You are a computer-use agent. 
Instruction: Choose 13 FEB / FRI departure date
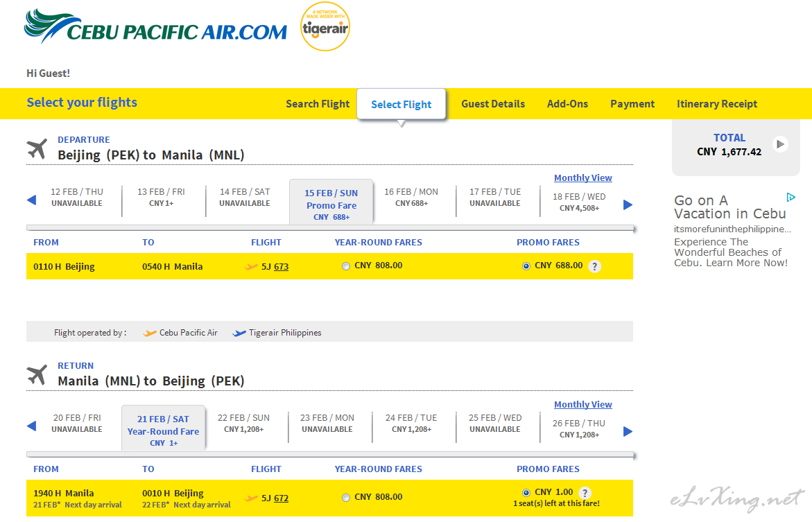click(162, 198)
